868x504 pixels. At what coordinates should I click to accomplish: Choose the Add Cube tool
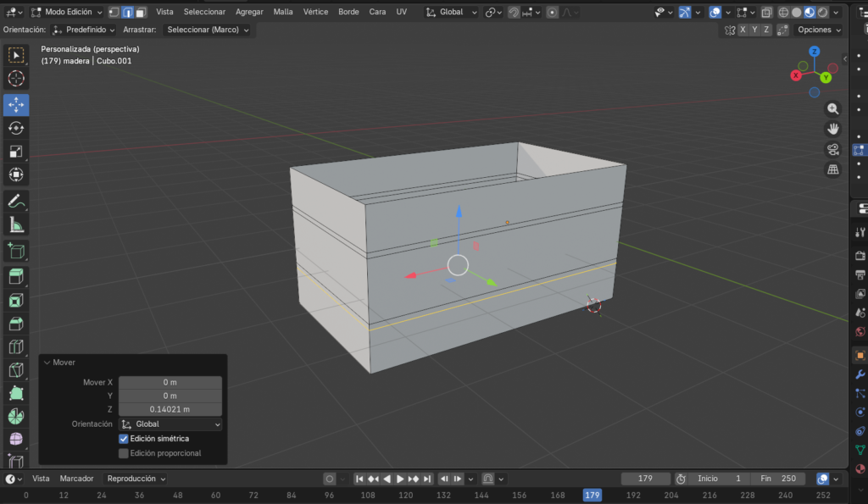tap(15, 251)
